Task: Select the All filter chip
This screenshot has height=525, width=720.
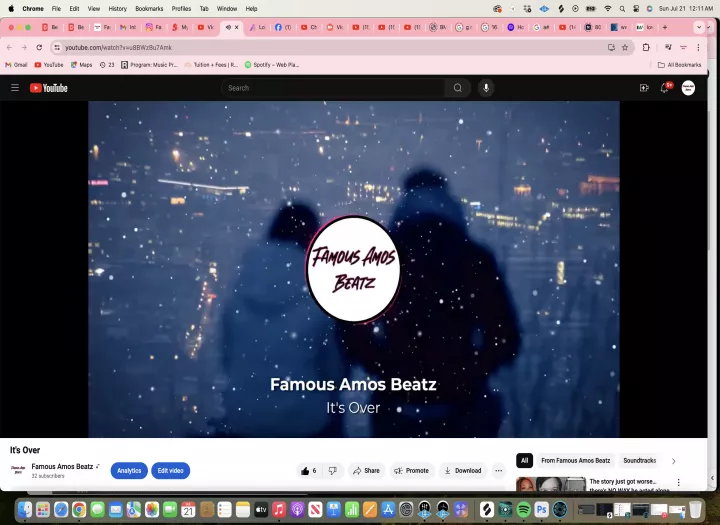Action: click(524, 460)
